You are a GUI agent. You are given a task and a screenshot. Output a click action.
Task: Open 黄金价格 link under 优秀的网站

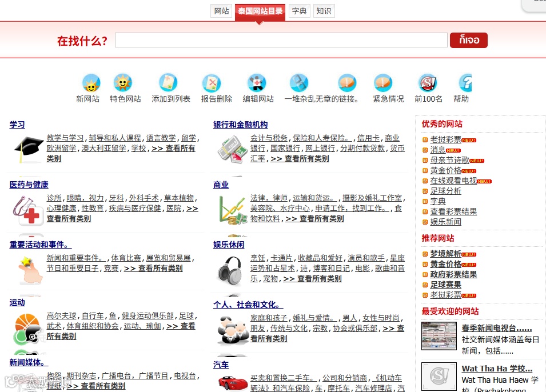point(445,171)
